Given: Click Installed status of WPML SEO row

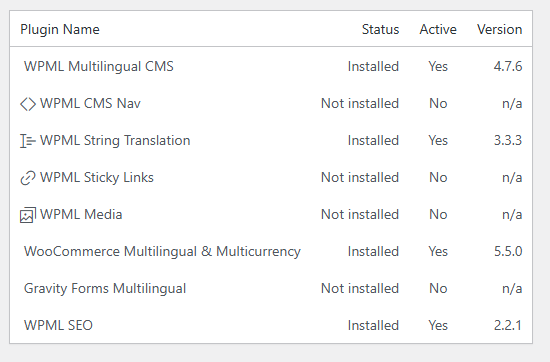Looking at the screenshot, I should [x=373, y=325].
